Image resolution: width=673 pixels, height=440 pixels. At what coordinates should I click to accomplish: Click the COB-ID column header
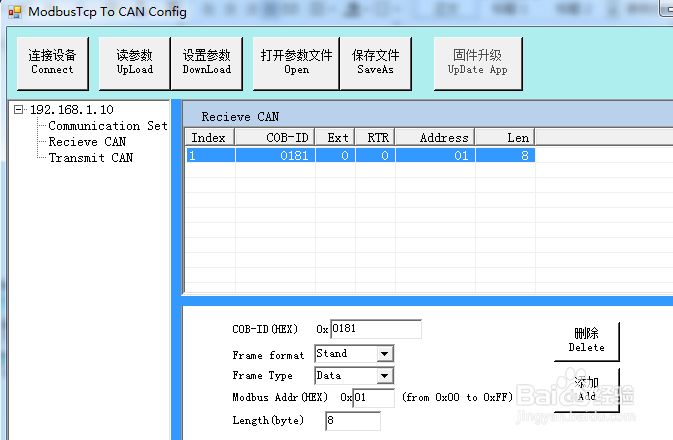(x=275, y=138)
